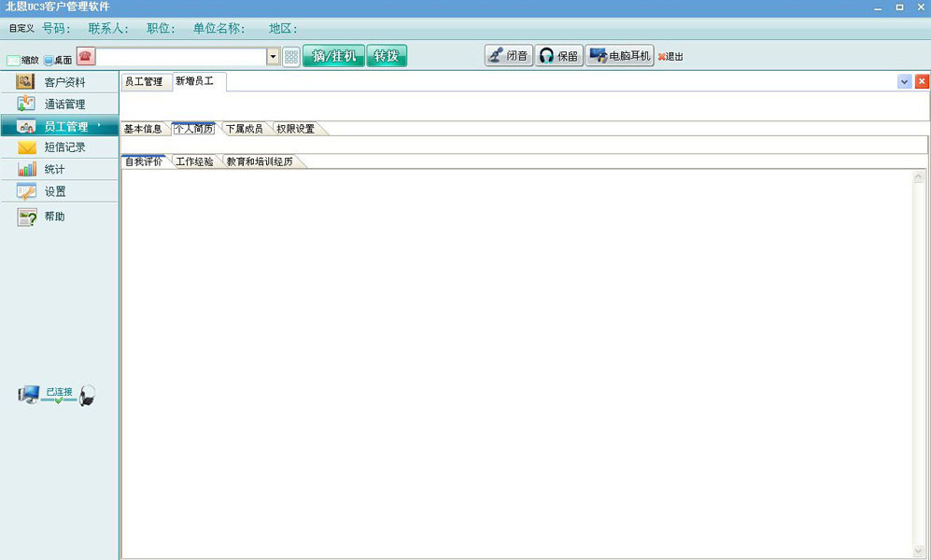Switch to the 新增员工 tab
The height and width of the screenshot is (560, 931).
tap(198, 81)
